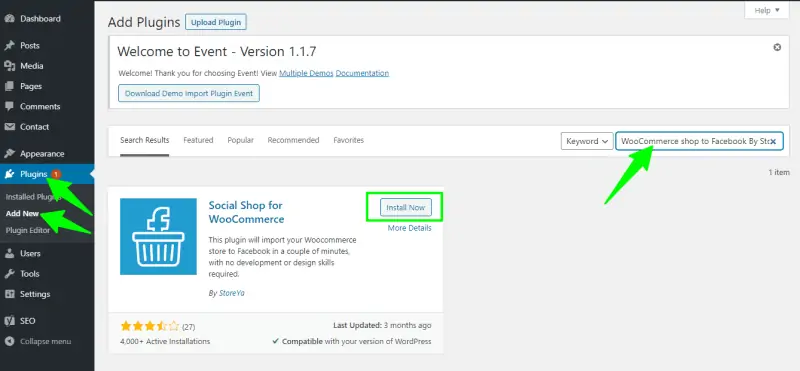The width and height of the screenshot is (800, 371).
Task: Switch to the Featured tab
Action: point(198,140)
